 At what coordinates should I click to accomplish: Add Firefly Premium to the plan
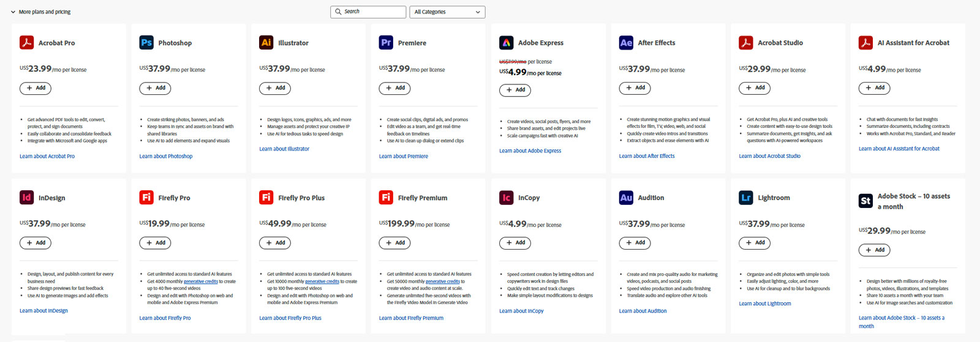click(x=395, y=243)
